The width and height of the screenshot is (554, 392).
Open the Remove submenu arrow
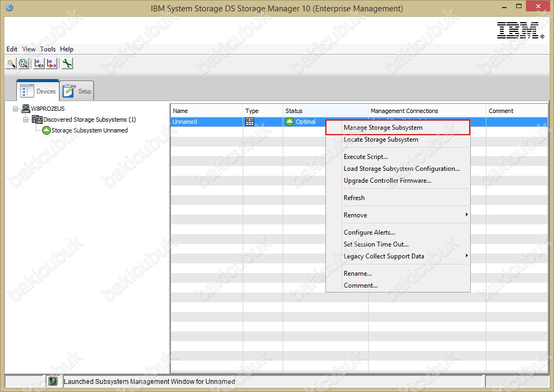tap(466, 215)
